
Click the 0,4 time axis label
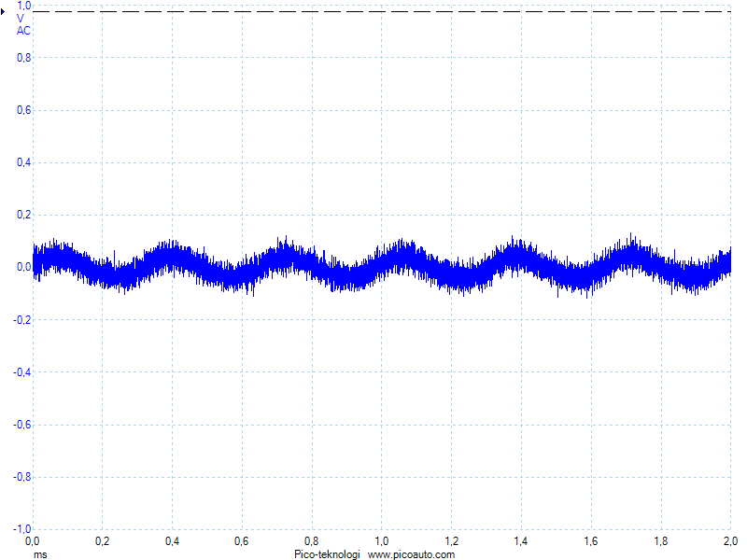pos(172,541)
